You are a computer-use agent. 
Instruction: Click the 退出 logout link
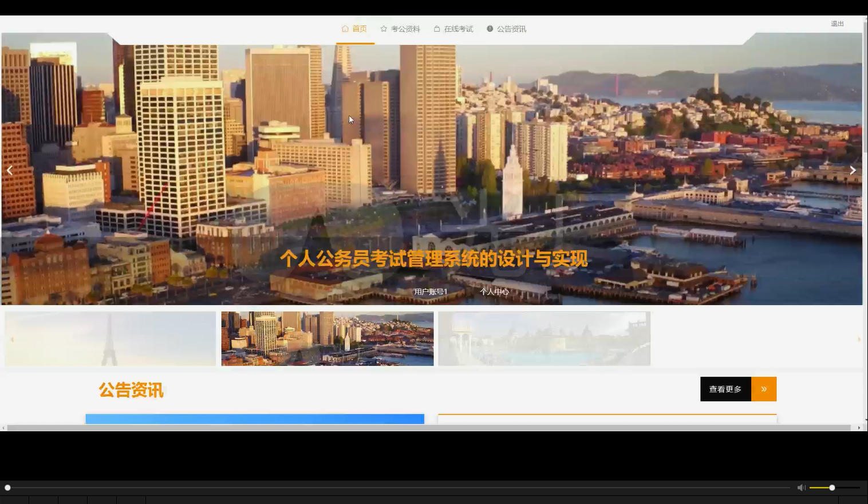point(837,23)
